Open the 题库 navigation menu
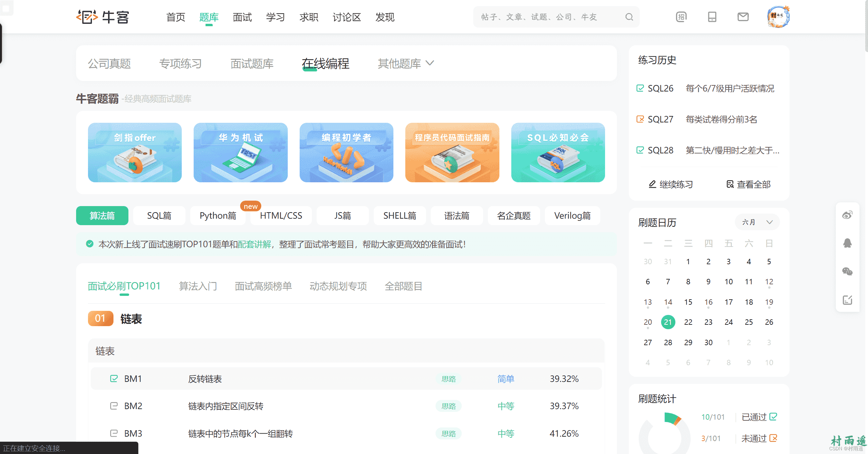This screenshot has width=868, height=454. pos(209,17)
